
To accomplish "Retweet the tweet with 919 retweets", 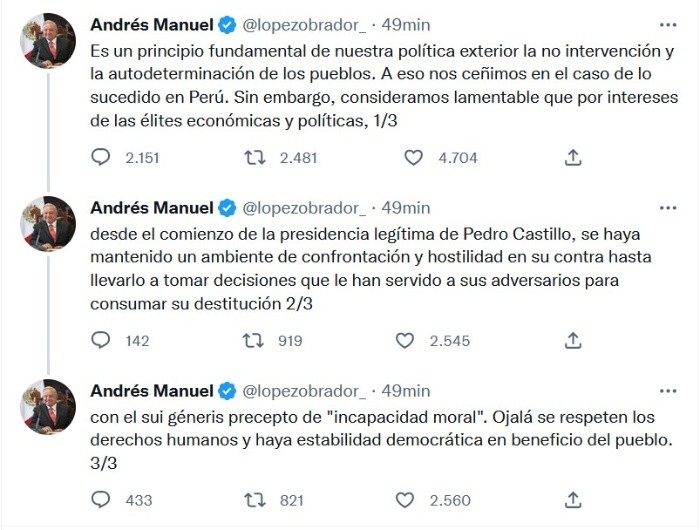I will pyautogui.click(x=257, y=341).
